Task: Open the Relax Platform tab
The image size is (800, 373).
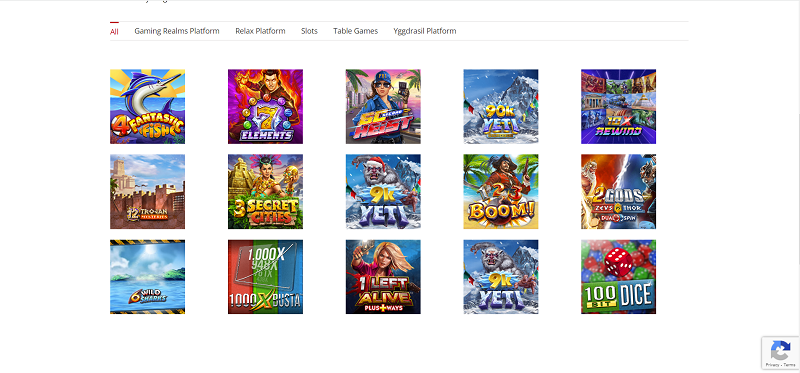Action: coord(260,31)
